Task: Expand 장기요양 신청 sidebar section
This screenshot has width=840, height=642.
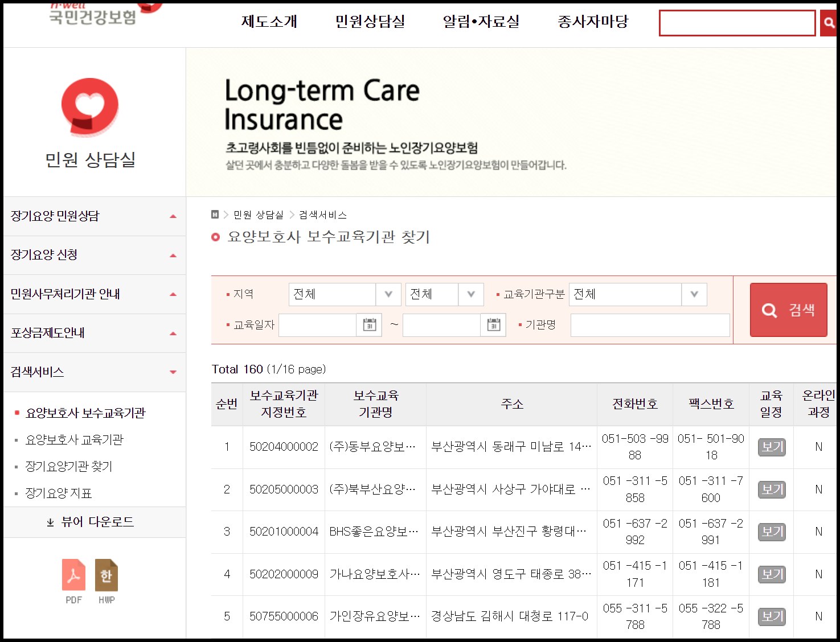Action: point(94,255)
